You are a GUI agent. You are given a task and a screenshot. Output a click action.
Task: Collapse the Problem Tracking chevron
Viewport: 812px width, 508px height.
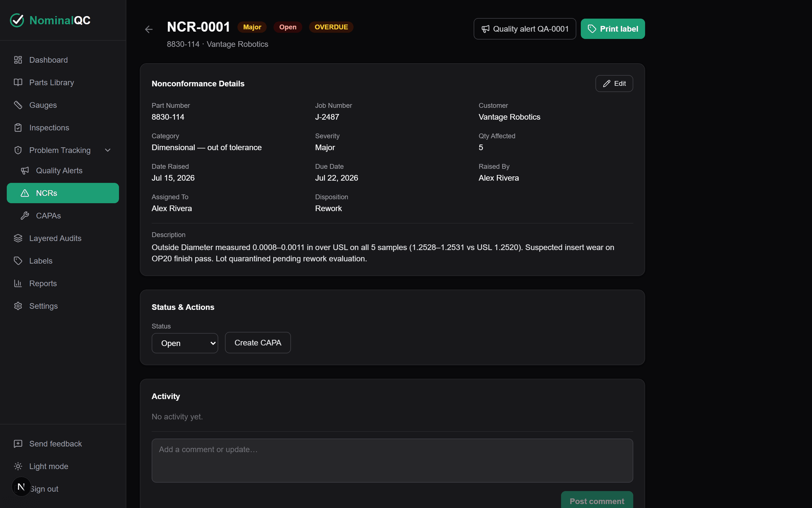pyautogui.click(x=108, y=150)
